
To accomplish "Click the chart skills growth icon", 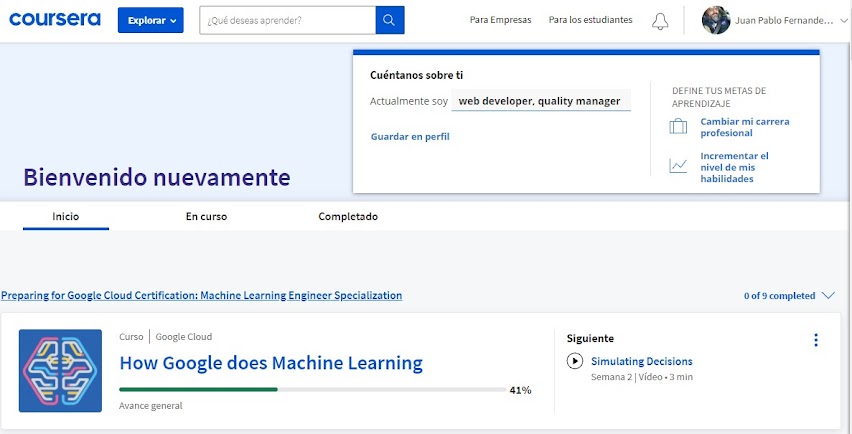I will pyautogui.click(x=678, y=165).
